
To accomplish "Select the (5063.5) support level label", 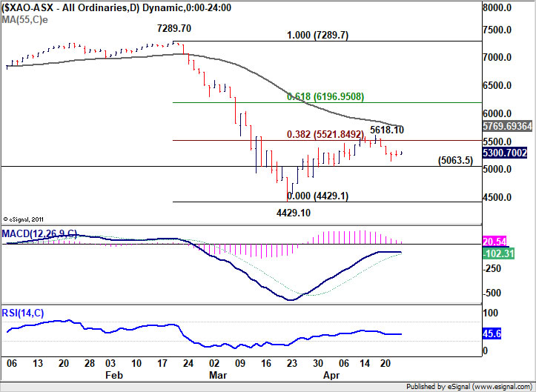I will tap(456, 160).
